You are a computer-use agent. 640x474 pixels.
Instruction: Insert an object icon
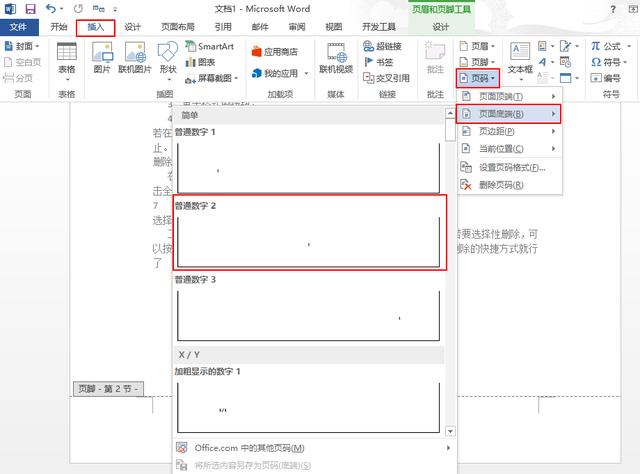pyautogui.click(x=569, y=78)
